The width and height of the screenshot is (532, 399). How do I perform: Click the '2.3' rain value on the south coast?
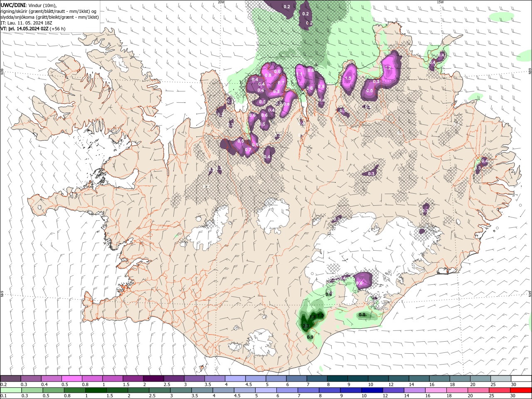click(306, 326)
